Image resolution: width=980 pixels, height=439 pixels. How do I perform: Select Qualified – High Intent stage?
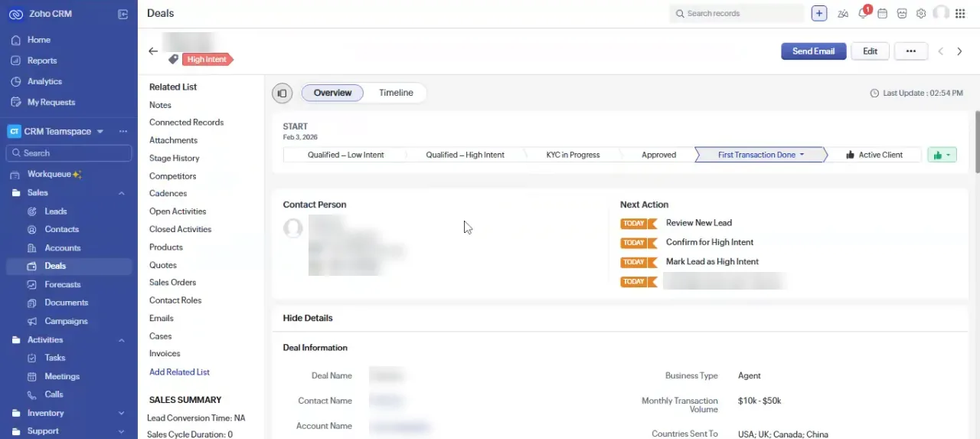click(x=465, y=155)
